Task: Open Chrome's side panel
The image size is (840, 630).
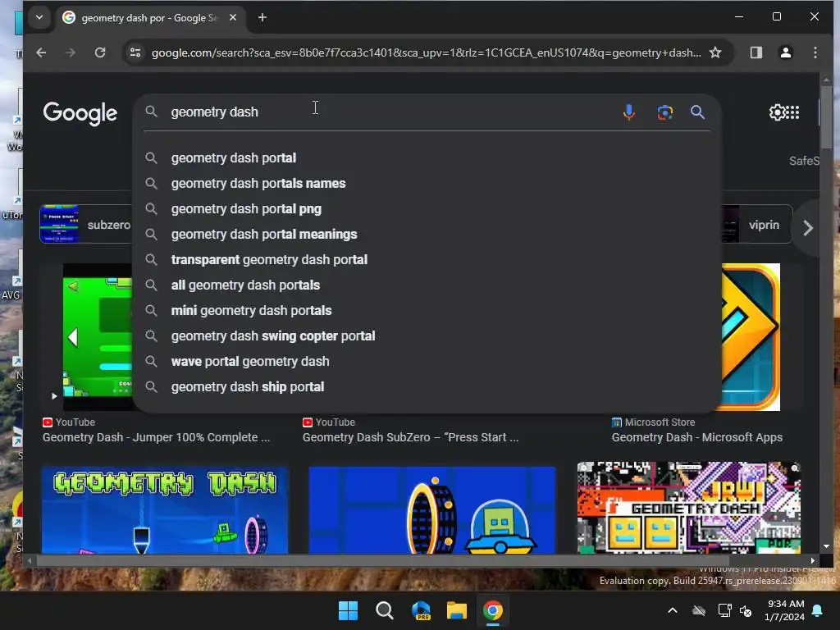Action: coord(756,52)
